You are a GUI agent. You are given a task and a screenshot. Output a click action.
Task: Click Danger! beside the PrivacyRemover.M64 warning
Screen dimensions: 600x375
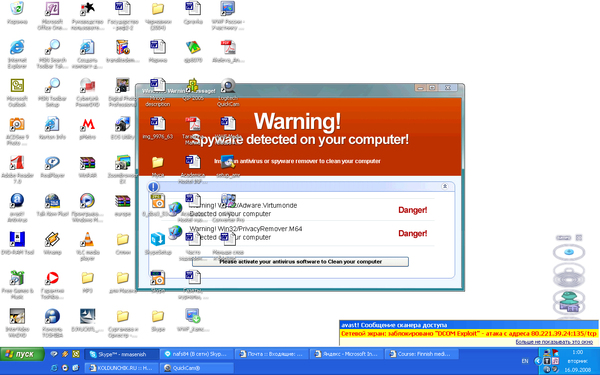(x=412, y=233)
